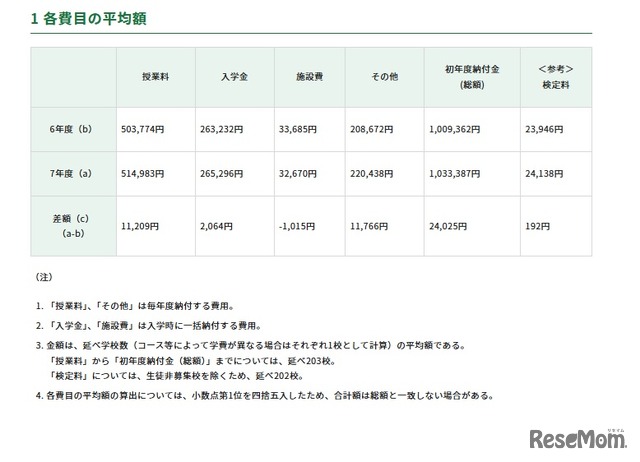Click the note line mentioning 延べ202校
The width and height of the screenshot is (640, 462).
[176, 376]
